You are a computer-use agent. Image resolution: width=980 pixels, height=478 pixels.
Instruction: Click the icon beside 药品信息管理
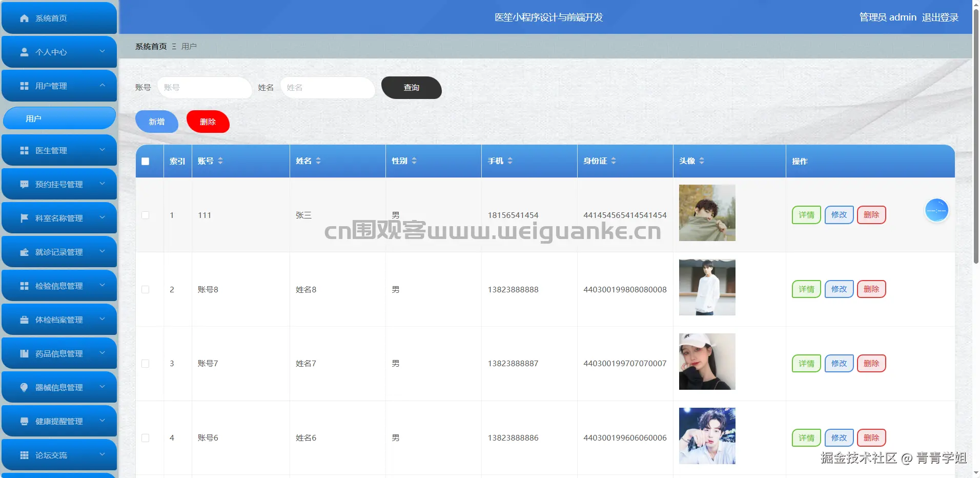(24, 354)
